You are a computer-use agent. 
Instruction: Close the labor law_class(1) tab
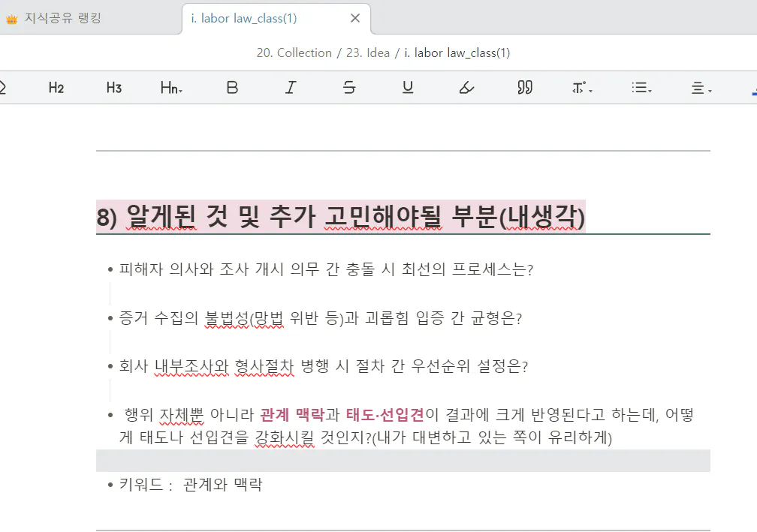[354, 19]
